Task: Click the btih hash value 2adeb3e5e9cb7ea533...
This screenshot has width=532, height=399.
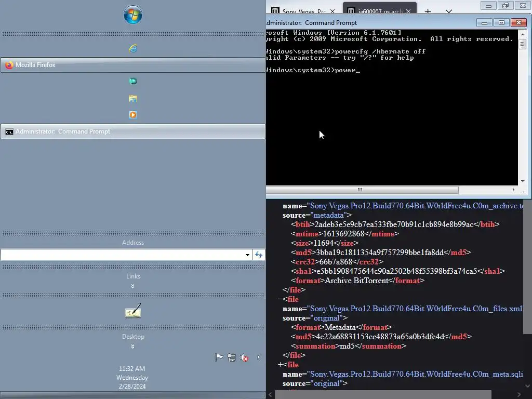Action: coord(394,224)
